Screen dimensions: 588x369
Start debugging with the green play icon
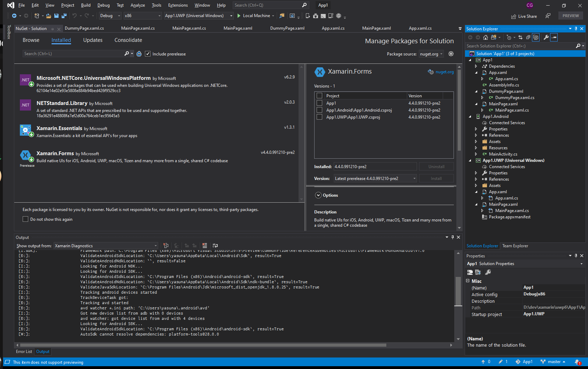[239, 16]
